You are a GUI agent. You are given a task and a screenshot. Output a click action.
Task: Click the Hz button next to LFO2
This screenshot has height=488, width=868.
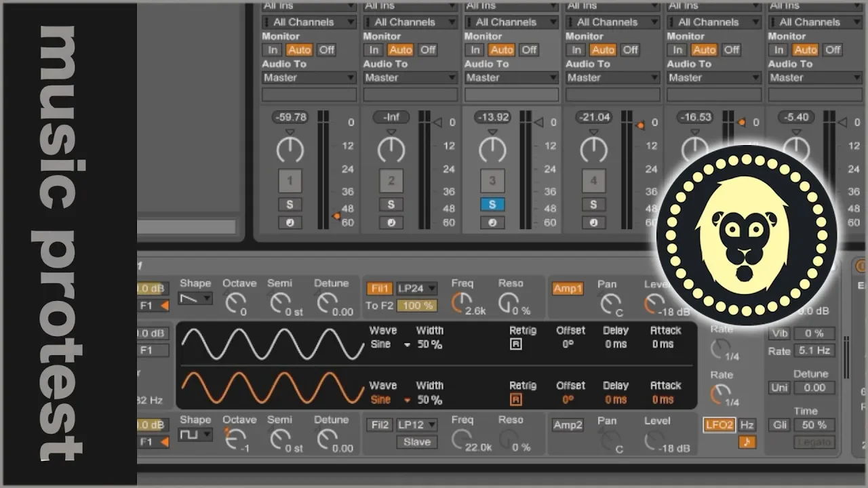747,425
